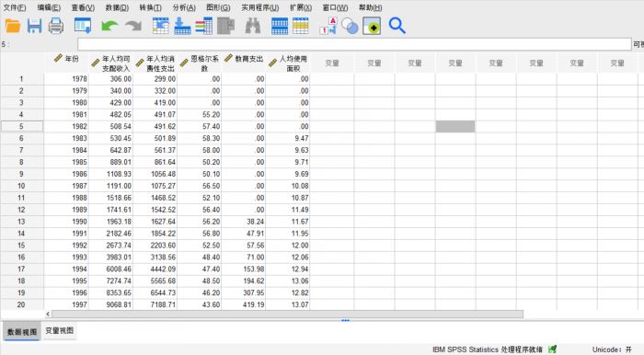Toggle value labels toolbar icon
Image resolution: width=644 pixels, height=355 pixels.
point(328,26)
